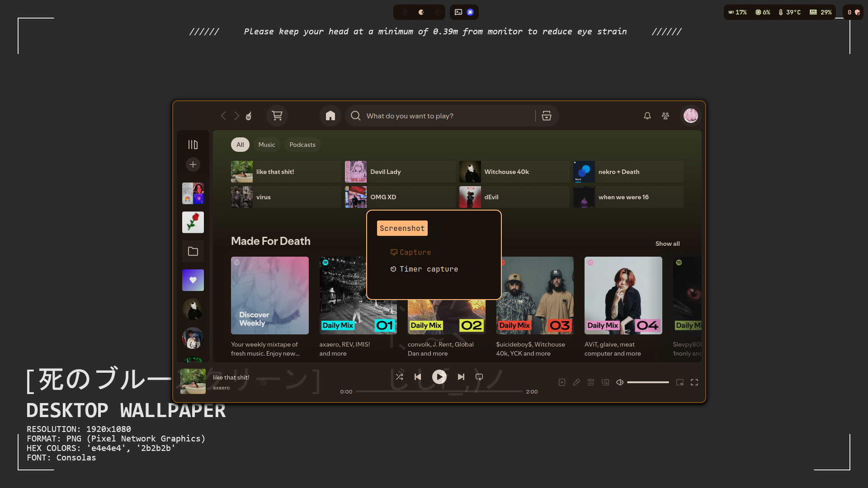
Task: Open the mini player icon
Action: [680, 382]
